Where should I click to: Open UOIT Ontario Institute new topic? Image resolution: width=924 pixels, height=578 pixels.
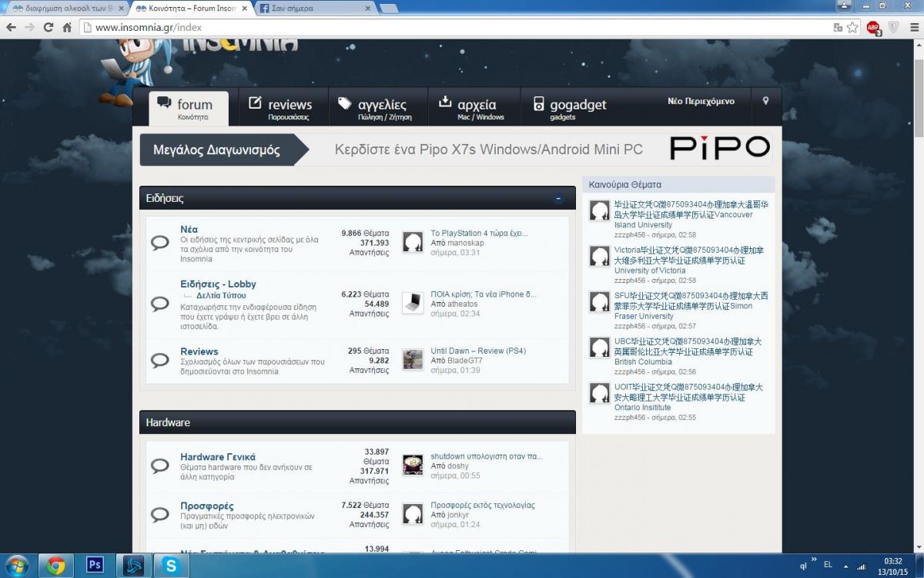point(688,397)
